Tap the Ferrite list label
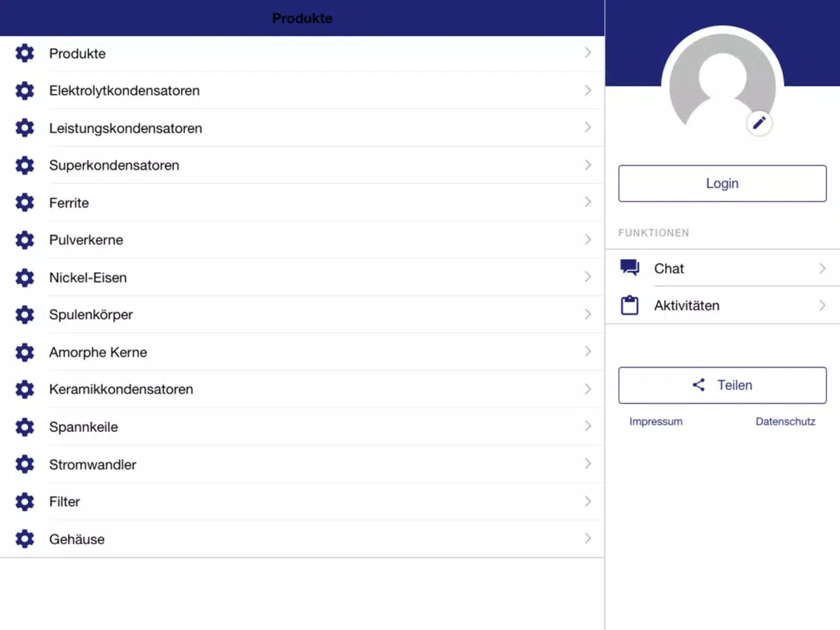The image size is (840, 630). pos(69,203)
